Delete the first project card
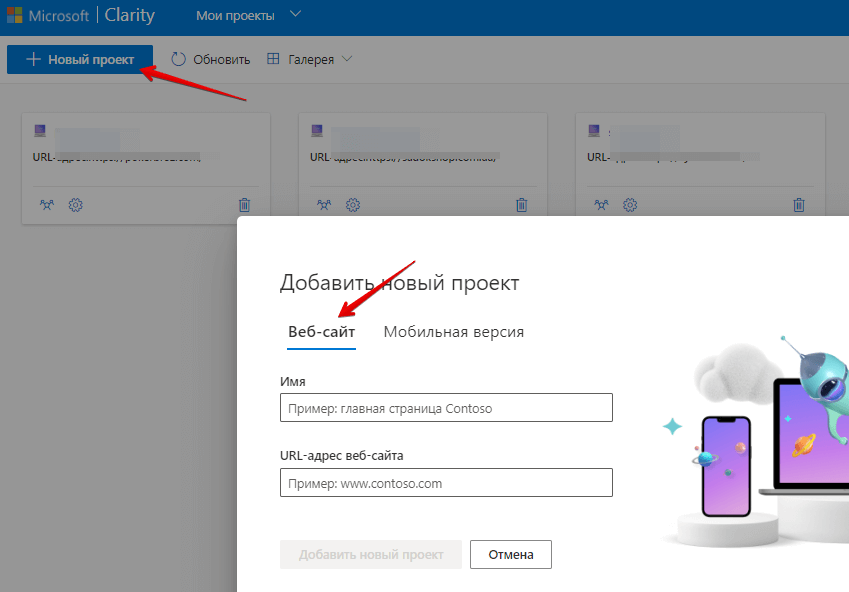 244,205
